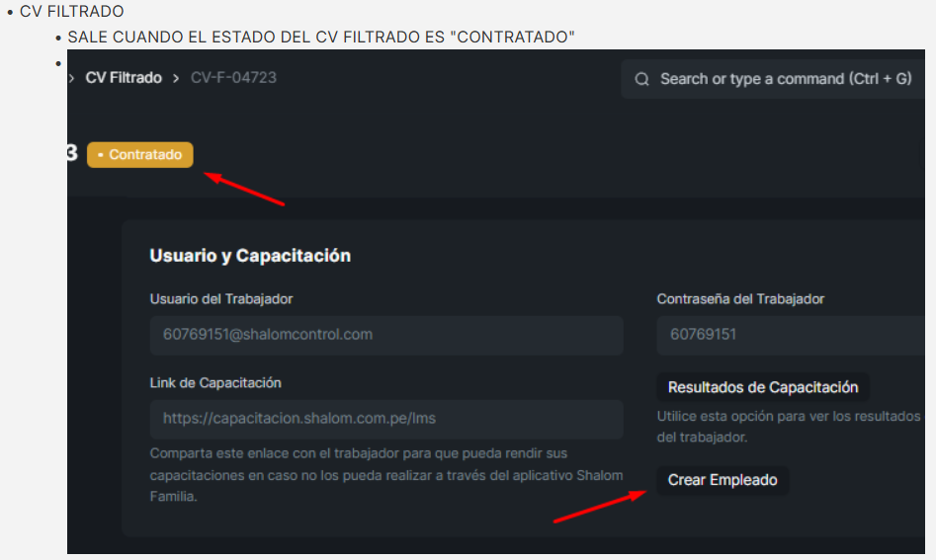Click the 'Comparta este enlace' help text
The width and height of the screenshot is (936, 560).
[386, 475]
